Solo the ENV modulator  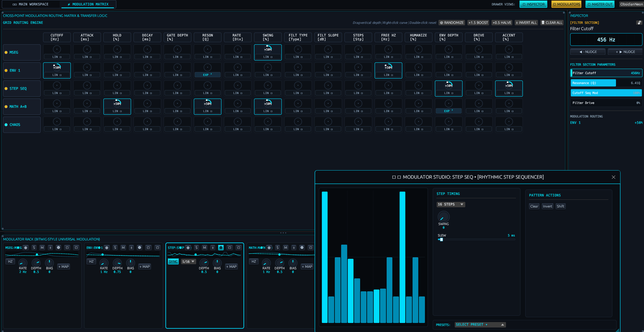115,248
